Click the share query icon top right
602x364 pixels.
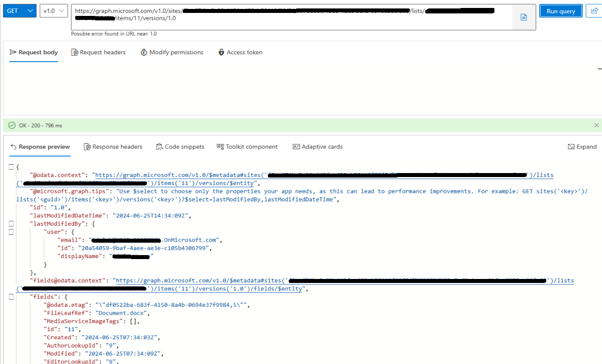tap(596, 10)
